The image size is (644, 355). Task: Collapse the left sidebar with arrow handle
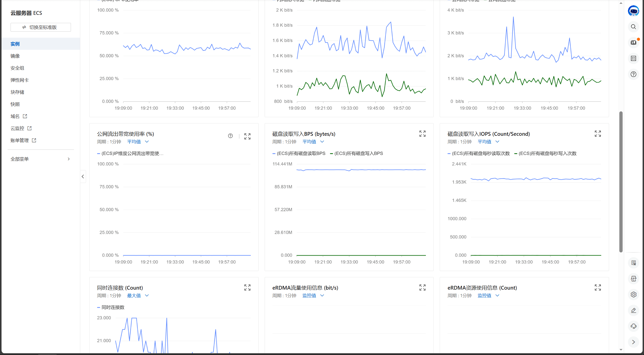[83, 176]
